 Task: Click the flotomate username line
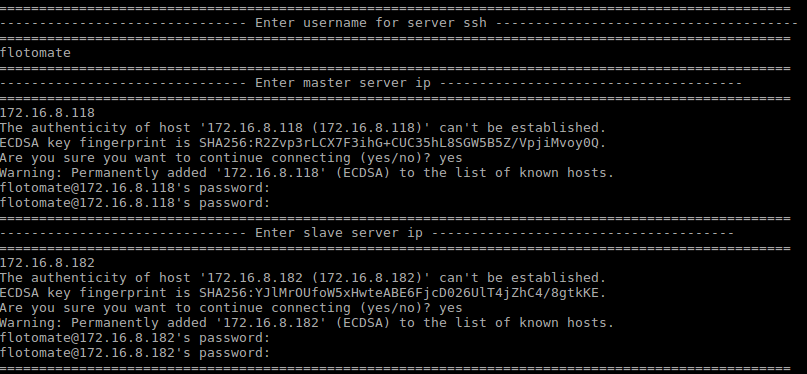coord(36,52)
